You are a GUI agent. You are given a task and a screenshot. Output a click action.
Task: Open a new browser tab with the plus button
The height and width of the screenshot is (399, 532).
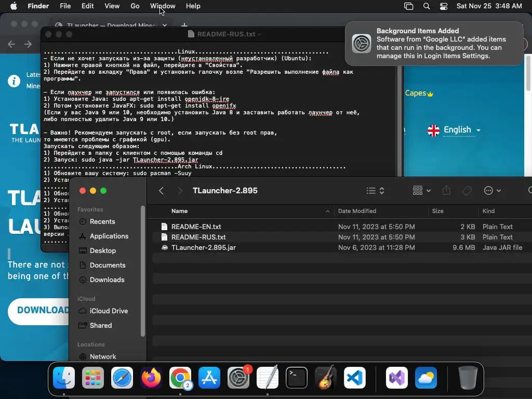[x=184, y=25]
